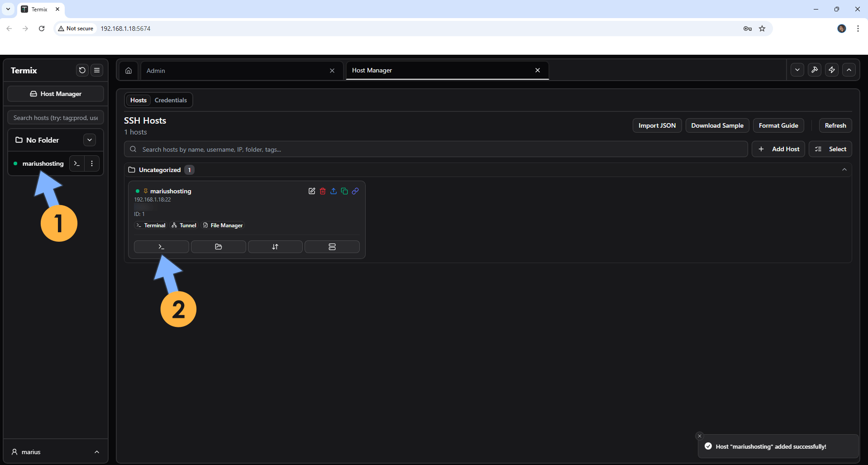Click the purple link icon on host card
Image resolution: width=868 pixels, height=465 pixels.
coord(355,191)
